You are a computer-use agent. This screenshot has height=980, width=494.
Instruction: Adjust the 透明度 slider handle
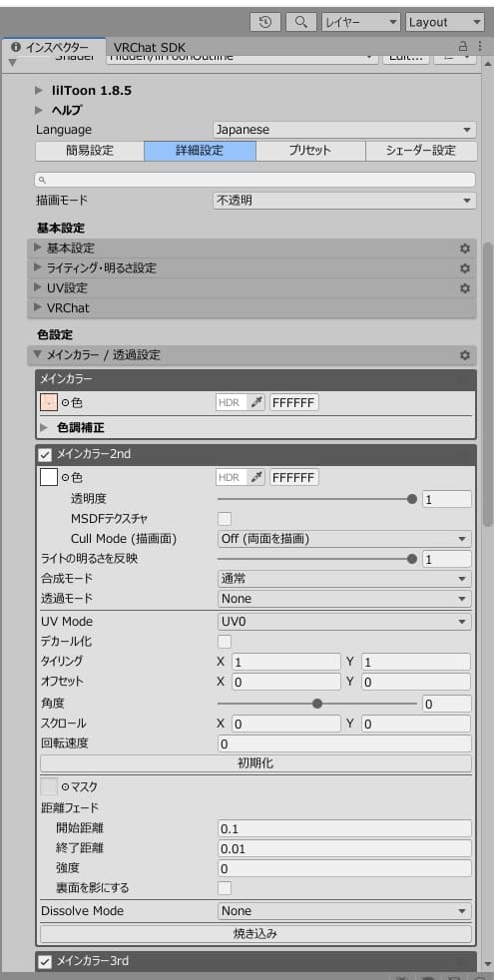coord(411,499)
